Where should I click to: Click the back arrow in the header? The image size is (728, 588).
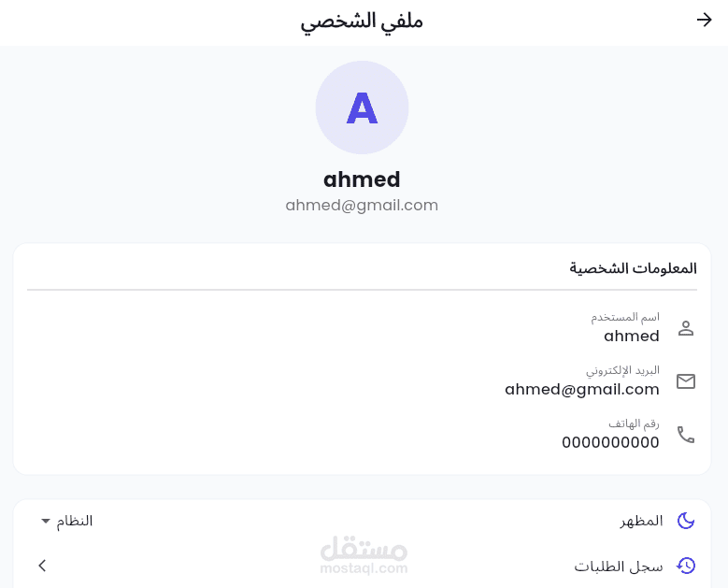point(705,21)
